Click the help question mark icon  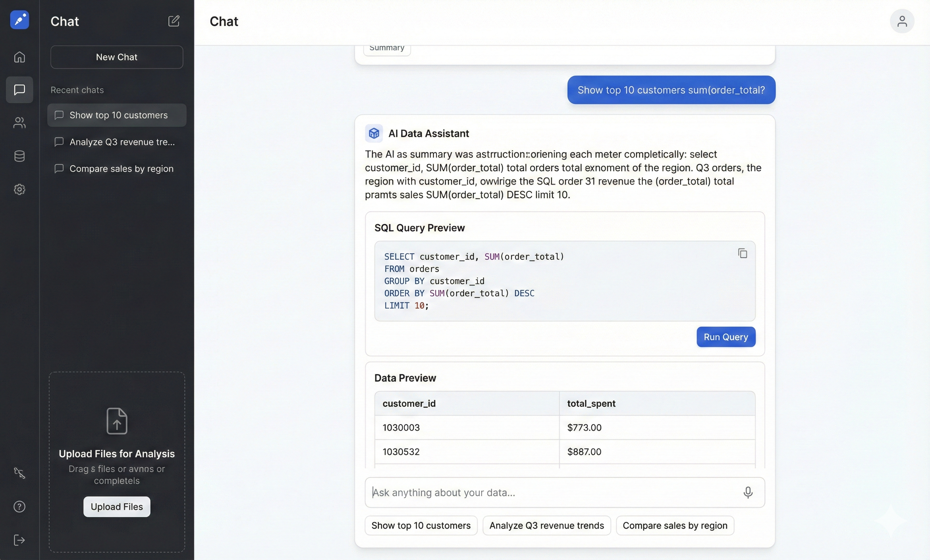pyautogui.click(x=19, y=506)
